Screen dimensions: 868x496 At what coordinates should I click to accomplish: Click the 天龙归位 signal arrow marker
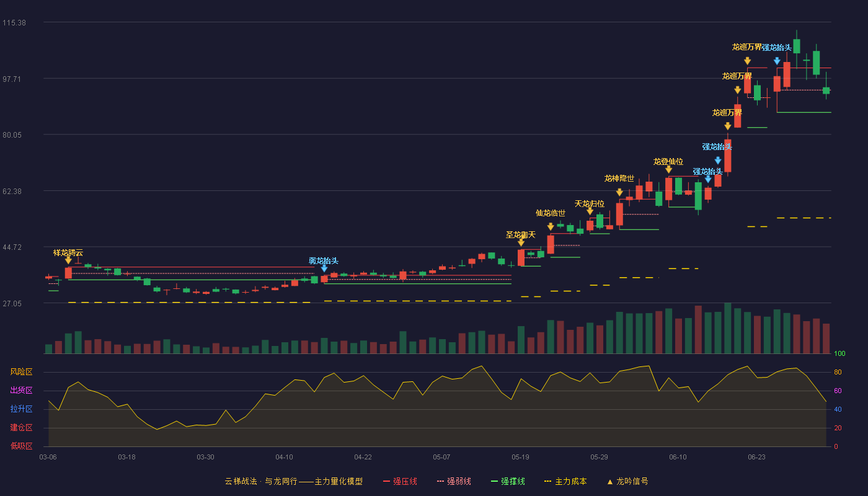[590, 211]
